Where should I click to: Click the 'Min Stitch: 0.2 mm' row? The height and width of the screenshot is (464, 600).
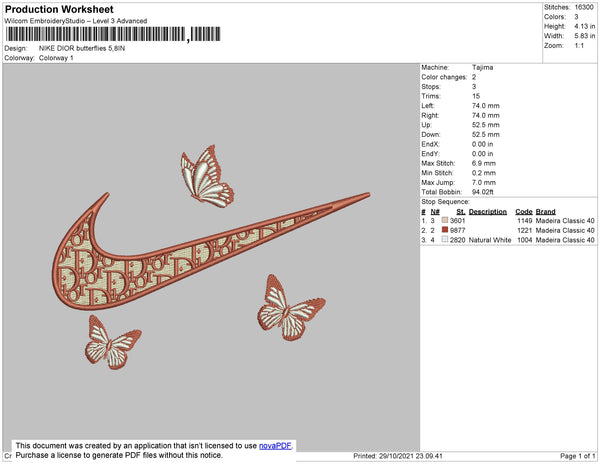(458, 173)
